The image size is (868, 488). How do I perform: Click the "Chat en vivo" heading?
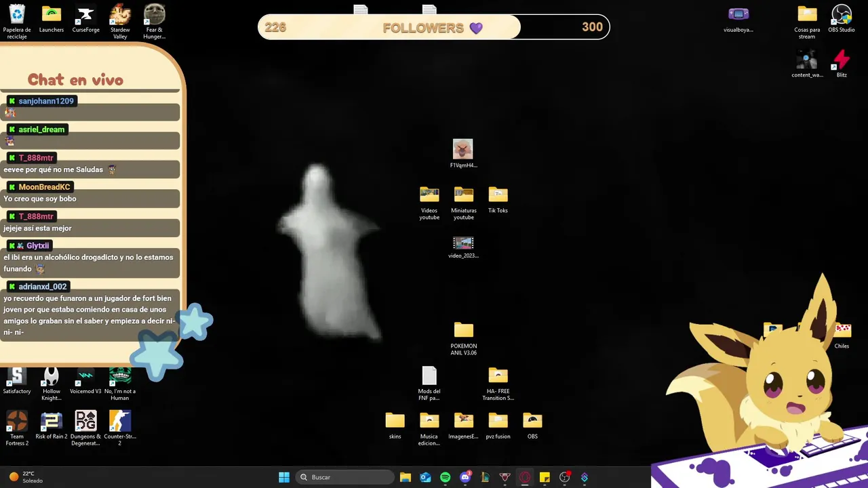(x=75, y=80)
